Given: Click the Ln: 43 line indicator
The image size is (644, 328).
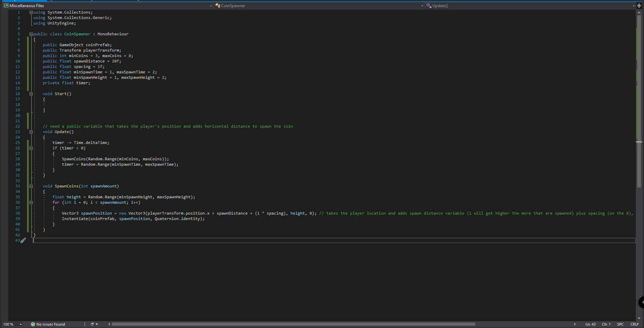Looking at the screenshot, I should point(590,324).
